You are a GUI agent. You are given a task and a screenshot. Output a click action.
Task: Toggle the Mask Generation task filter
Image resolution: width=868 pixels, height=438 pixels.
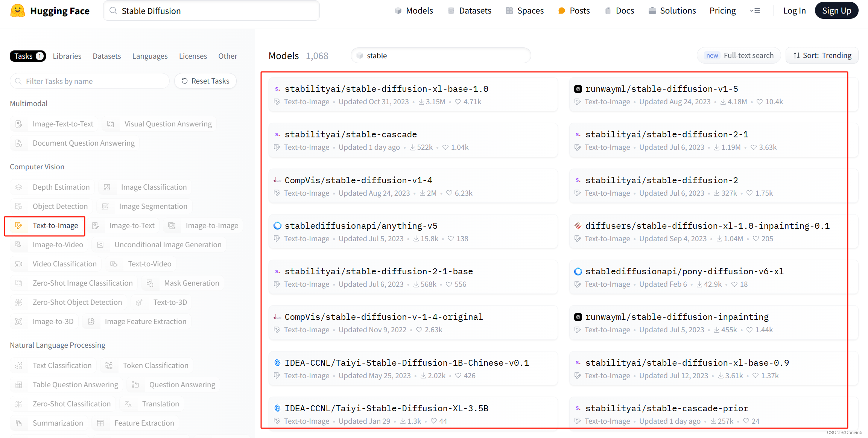pyautogui.click(x=183, y=283)
